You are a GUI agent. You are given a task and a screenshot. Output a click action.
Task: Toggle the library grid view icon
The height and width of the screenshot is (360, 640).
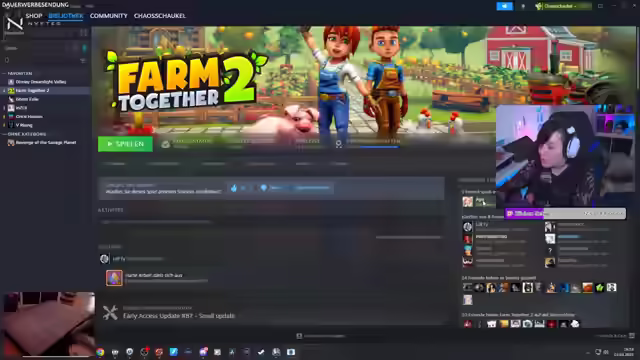click(84, 33)
